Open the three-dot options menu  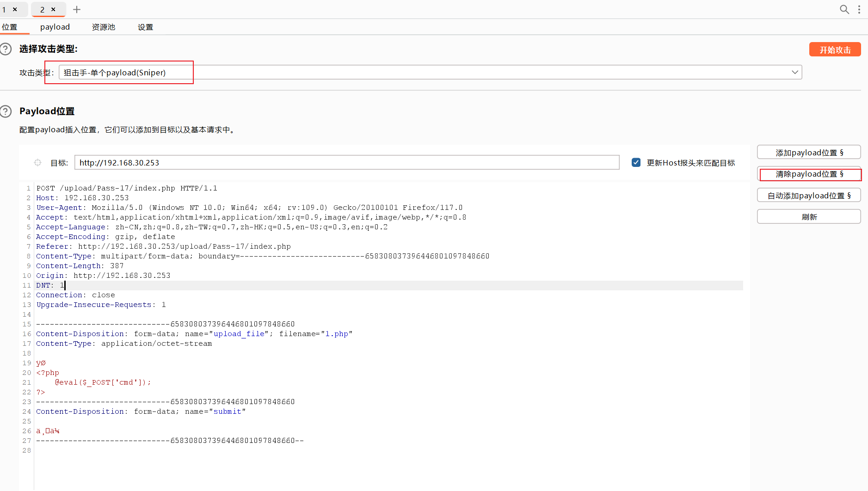coord(859,9)
